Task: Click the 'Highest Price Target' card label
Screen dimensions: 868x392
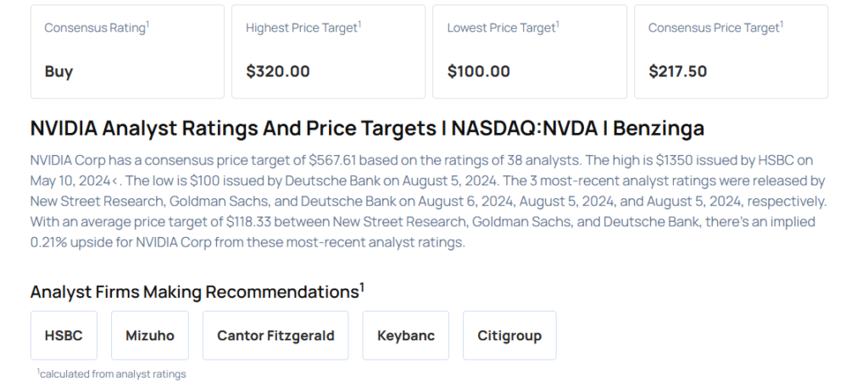Action: (303, 28)
